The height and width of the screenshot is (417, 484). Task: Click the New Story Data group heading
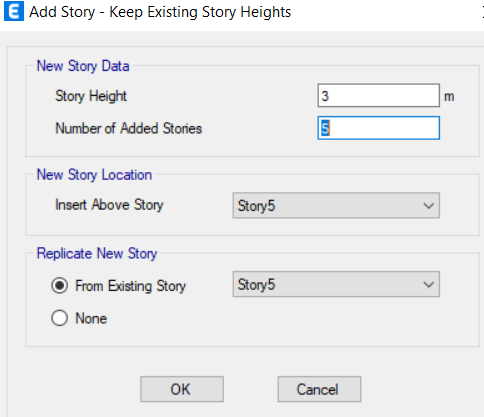[x=83, y=66]
